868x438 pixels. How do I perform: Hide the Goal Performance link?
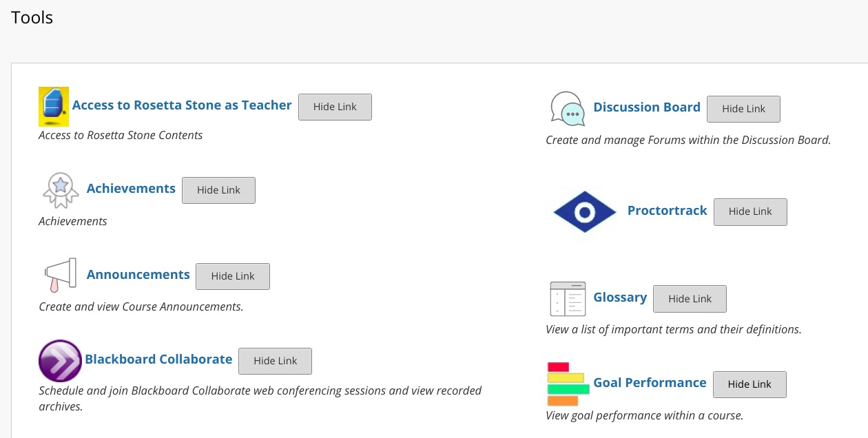pyautogui.click(x=750, y=384)
